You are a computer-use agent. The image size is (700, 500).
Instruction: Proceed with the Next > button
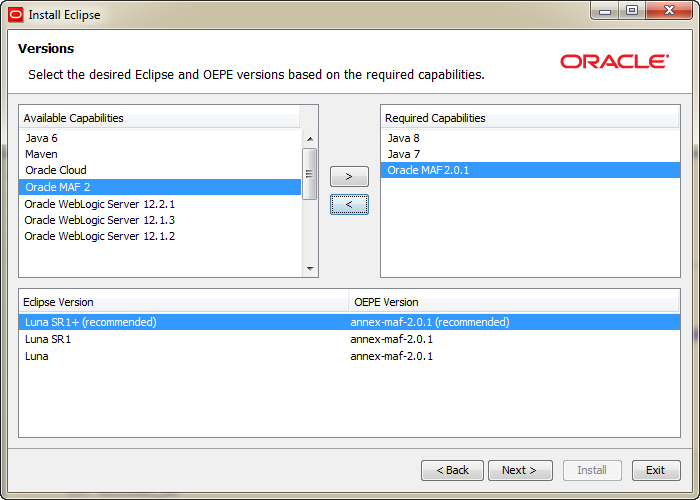[520, 470]
